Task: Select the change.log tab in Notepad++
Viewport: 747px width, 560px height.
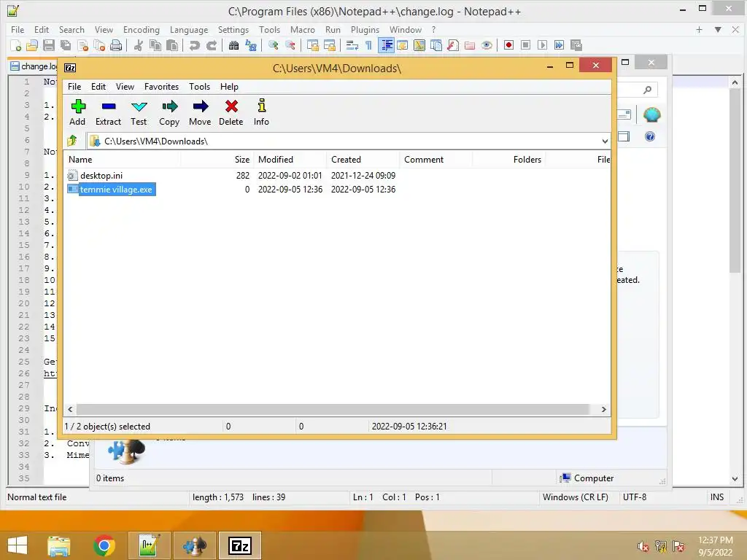Action: point(34,66)
